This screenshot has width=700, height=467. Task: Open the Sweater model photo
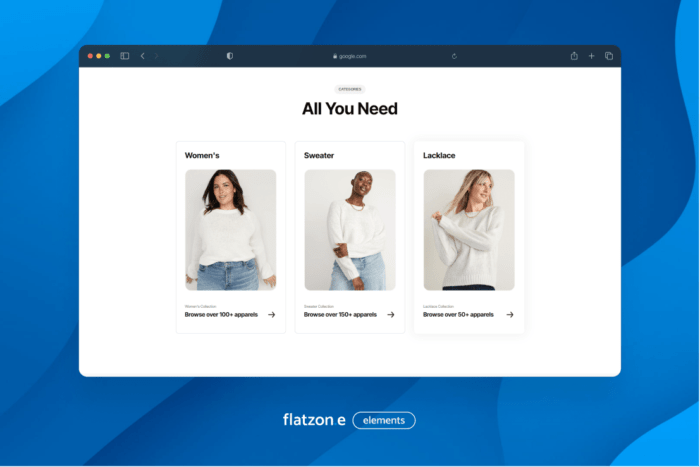pyautogui.click(x=350, y=229)
